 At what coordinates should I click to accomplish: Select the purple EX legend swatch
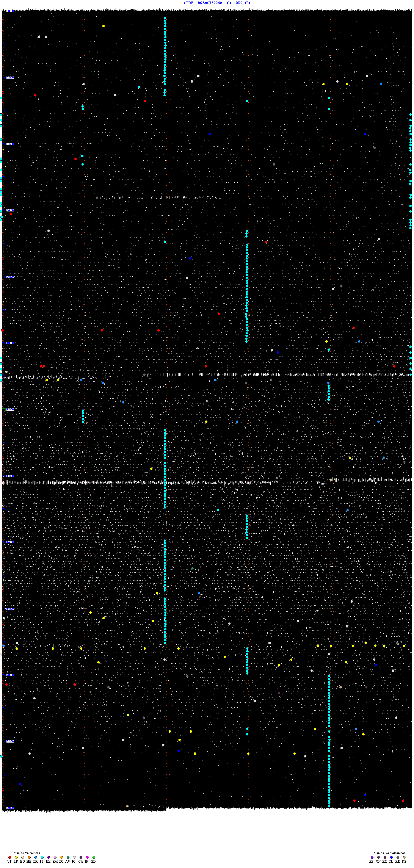pyautogui.click(x=49, y=857)
